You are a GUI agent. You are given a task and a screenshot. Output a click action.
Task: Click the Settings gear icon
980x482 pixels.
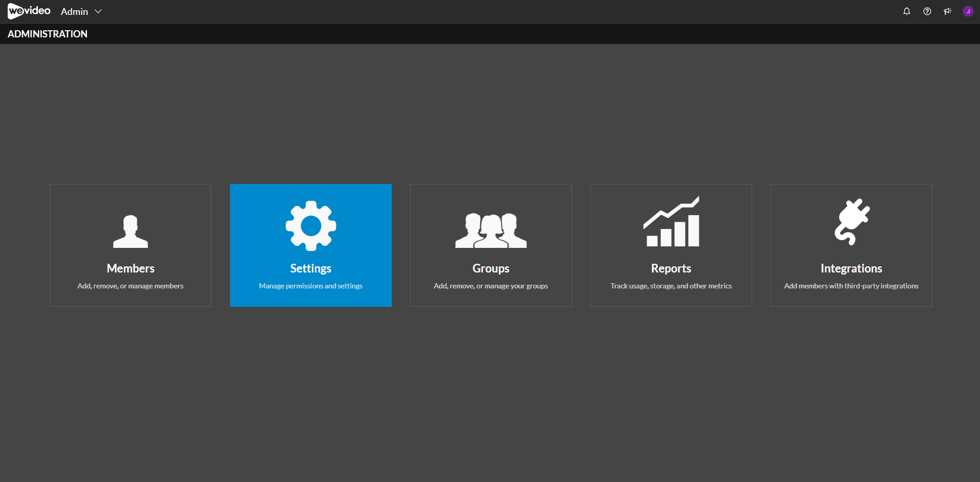point(311,226)
